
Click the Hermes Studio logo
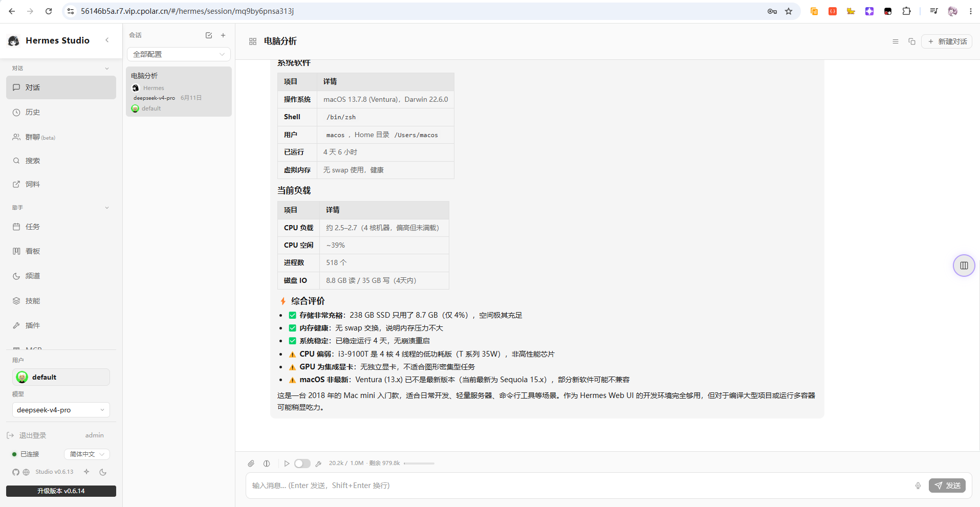click(14, 40)
